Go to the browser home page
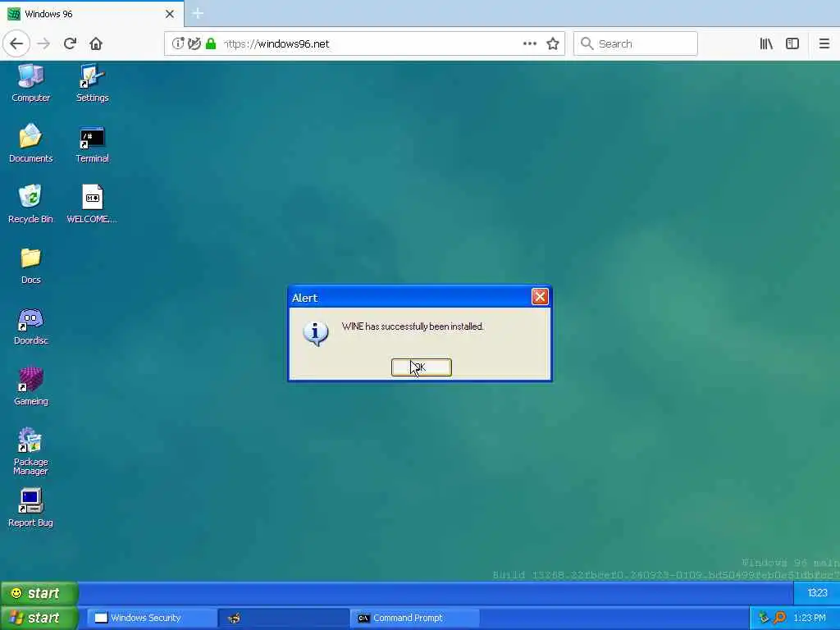The image size is (840, 630). [x=96, y=43]
